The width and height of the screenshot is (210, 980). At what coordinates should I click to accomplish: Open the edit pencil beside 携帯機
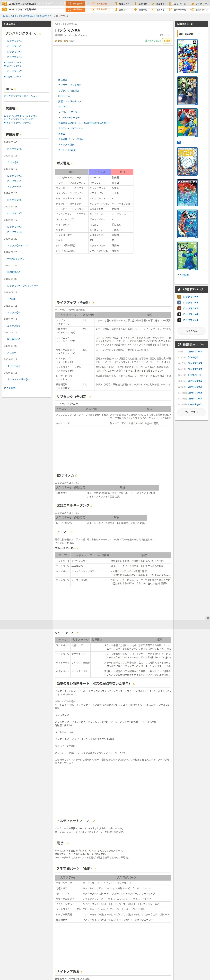tap(17, 108)
